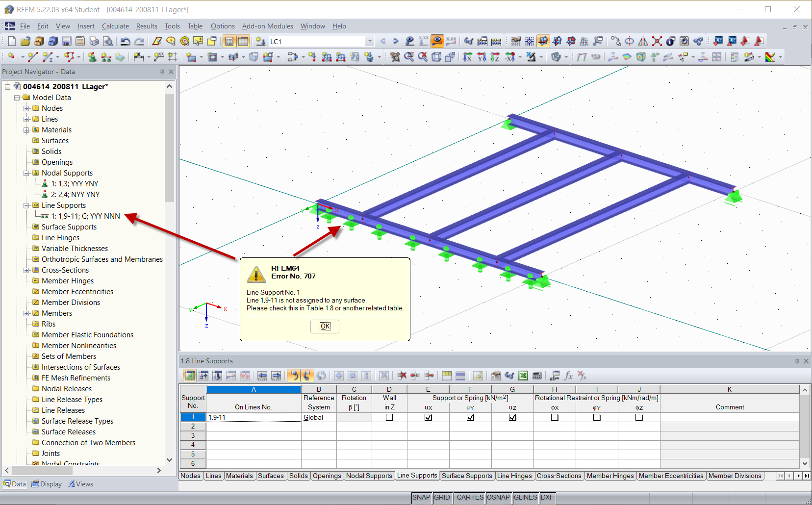This screenshot has width=812, height=505.
Task: Uncheck the uZ support checkbox in row 1
Action: (512, 417)
